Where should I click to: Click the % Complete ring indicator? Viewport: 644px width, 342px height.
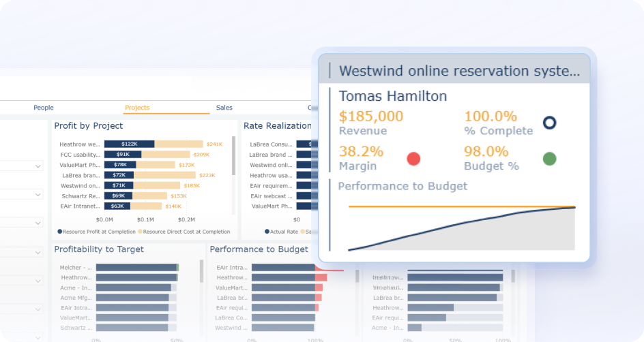(x=549, y=123)
